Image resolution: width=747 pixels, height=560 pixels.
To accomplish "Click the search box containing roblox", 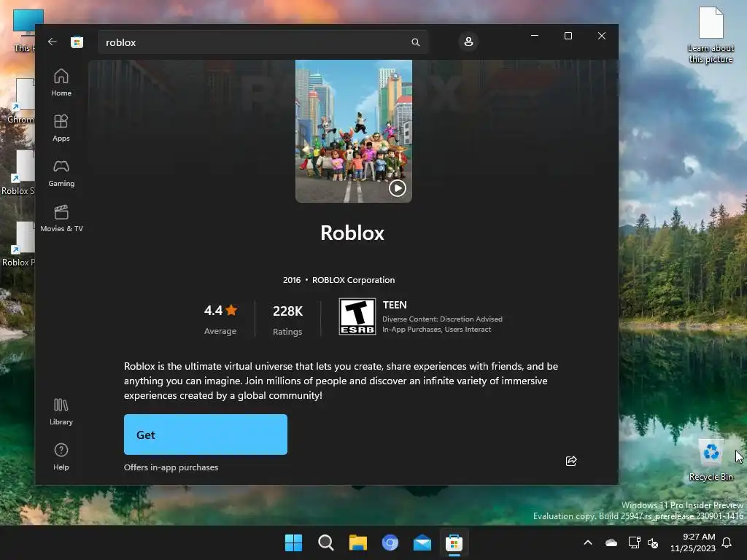I will pos(263,42).
